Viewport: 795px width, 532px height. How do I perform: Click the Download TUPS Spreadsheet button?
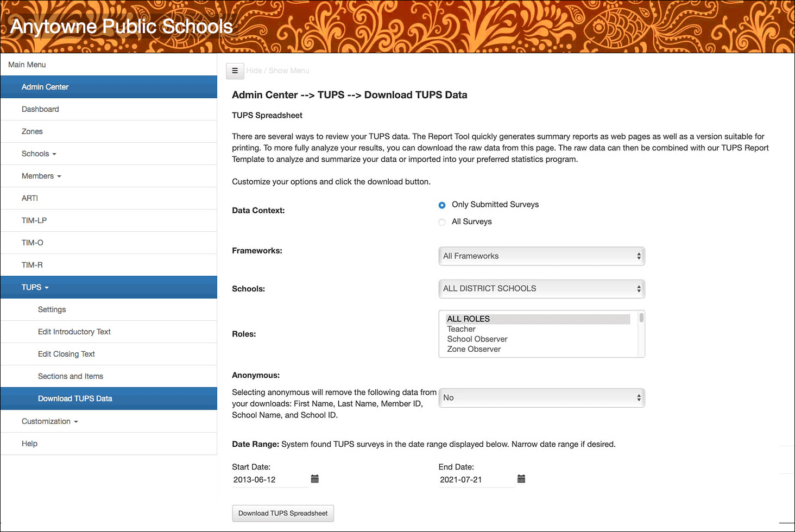pos(283,513)
